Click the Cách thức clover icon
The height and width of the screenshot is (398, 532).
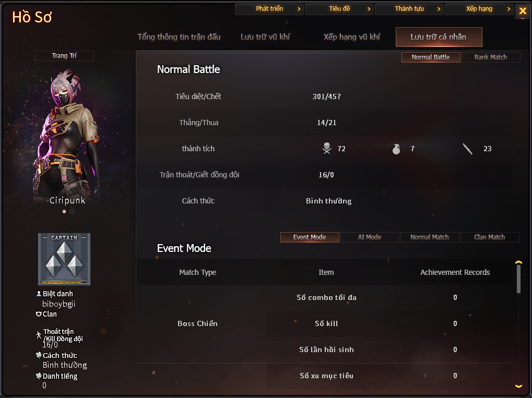point(39,355)
